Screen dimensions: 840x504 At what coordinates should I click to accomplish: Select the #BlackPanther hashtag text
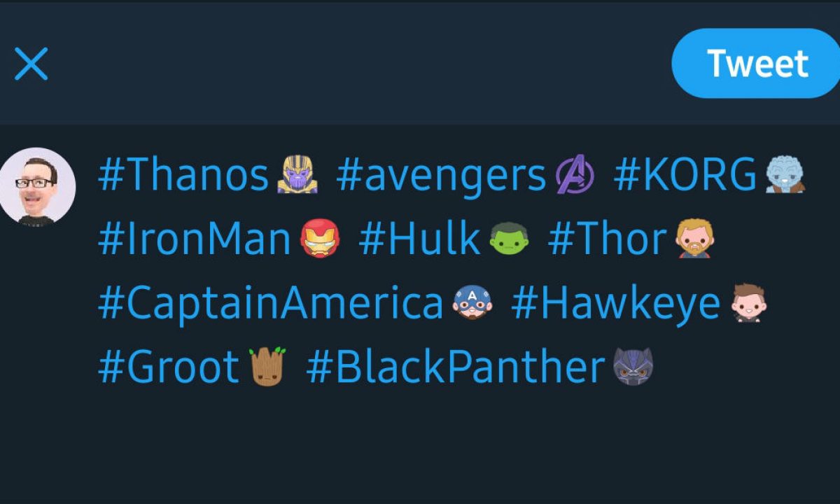click(x=456, y=367)
